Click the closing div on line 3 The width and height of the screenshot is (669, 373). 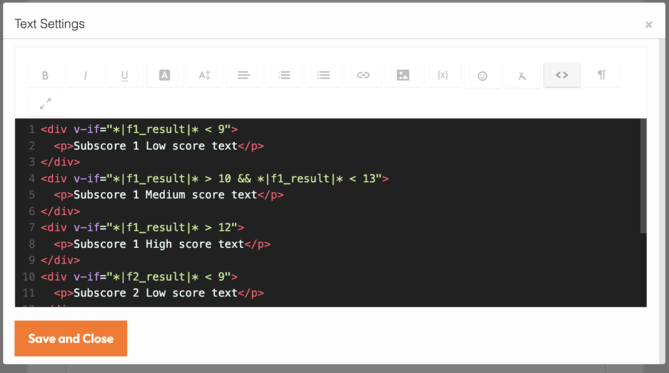click(x=60, y=162)
